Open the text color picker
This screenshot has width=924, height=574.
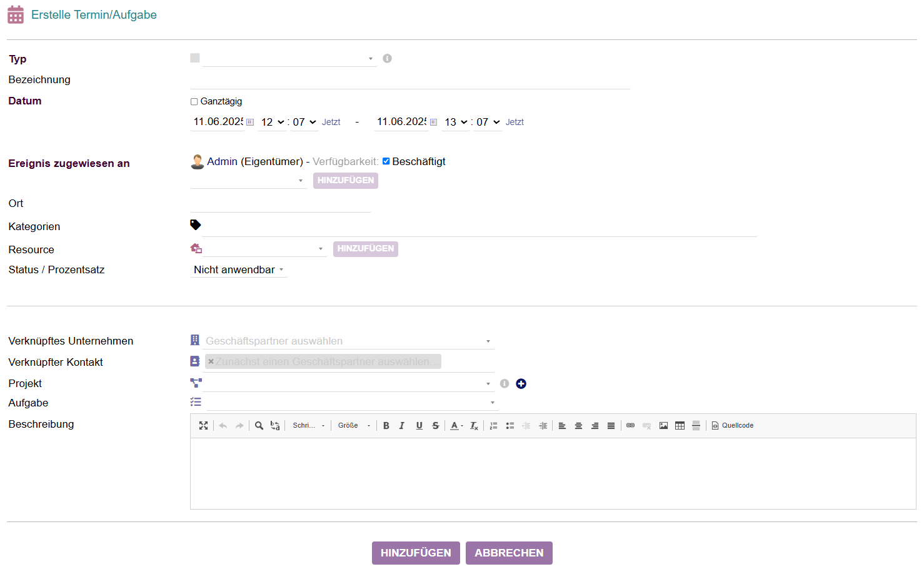click(x=456, y=426)
